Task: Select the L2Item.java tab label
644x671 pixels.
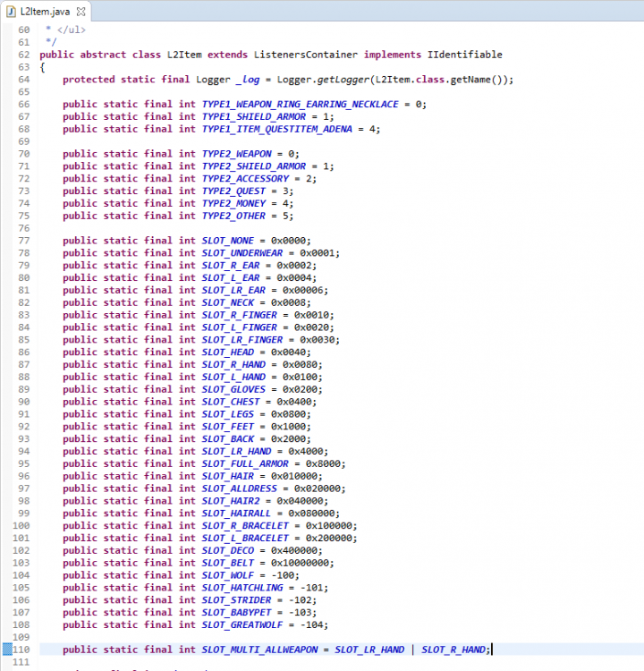Action: pos(47,13)
